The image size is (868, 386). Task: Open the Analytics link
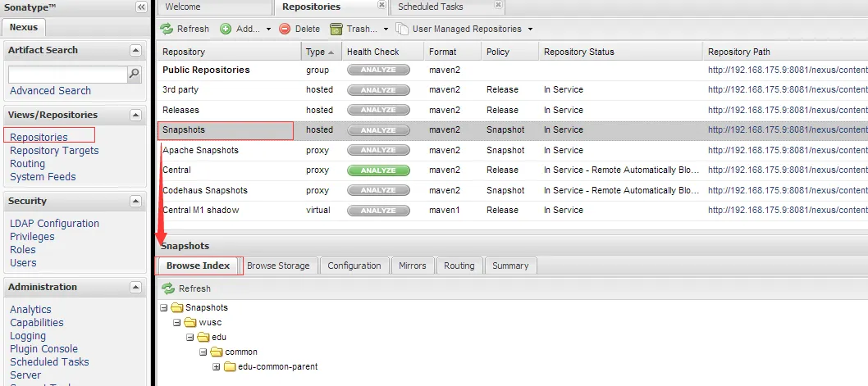[x=30, y=310]
